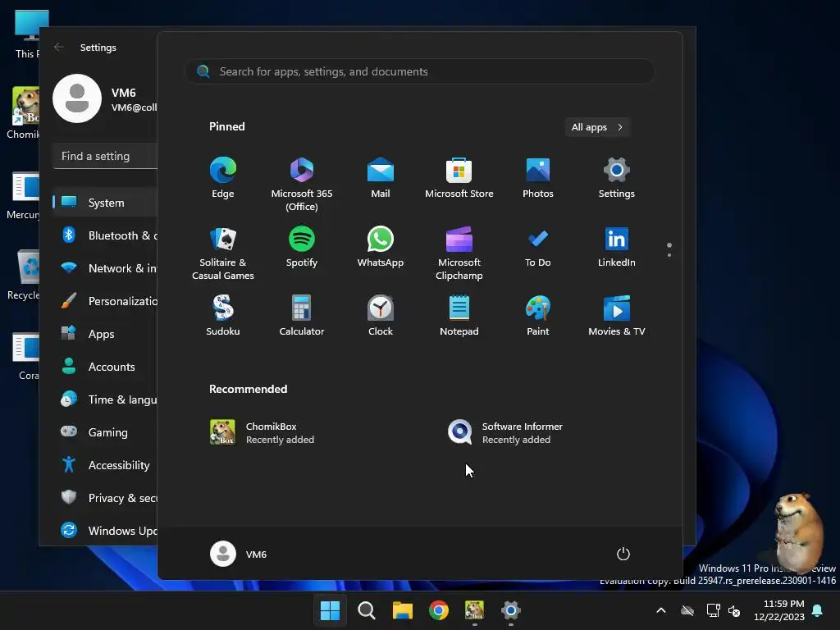Open File Explorer from taskbar
The height and width of the screenshot is (630, 840).
point(402,610)
